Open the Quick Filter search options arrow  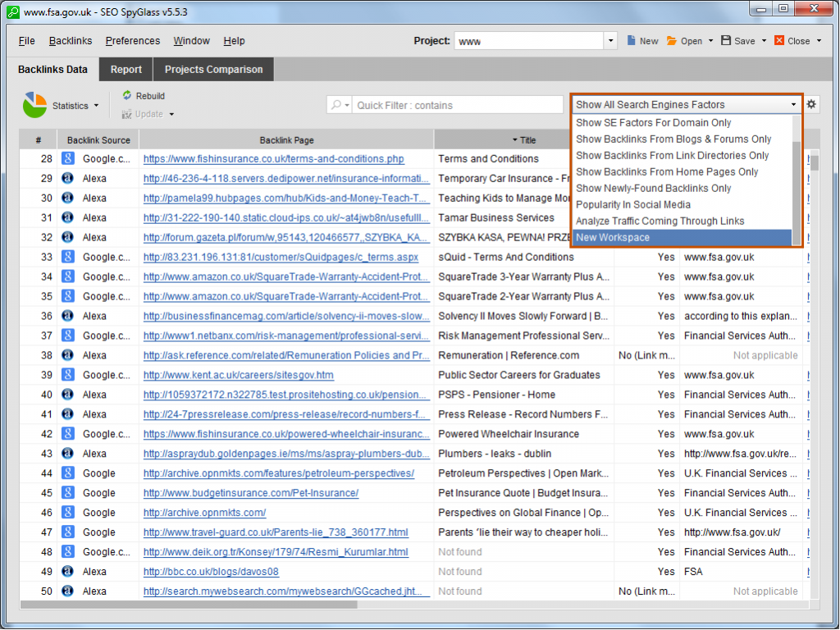347,105
